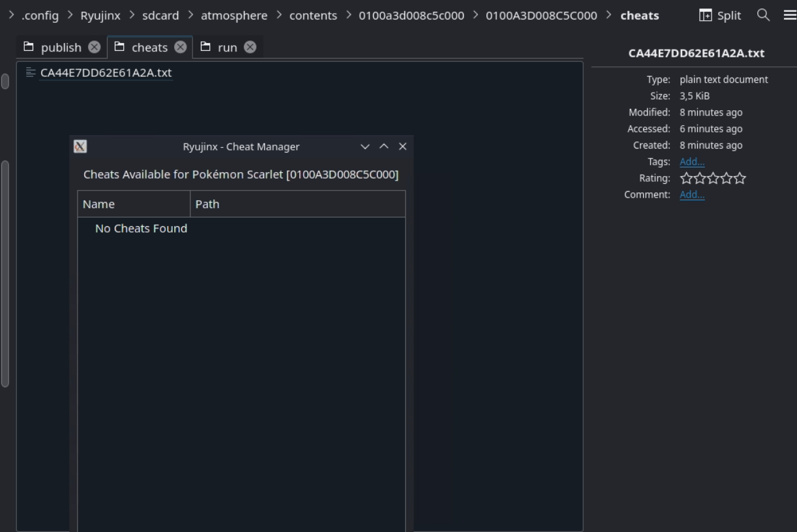The image size is (797, 532).
Task: Expand the chevron between .config and Ryujinx
Action: click(x=70, y=15)
